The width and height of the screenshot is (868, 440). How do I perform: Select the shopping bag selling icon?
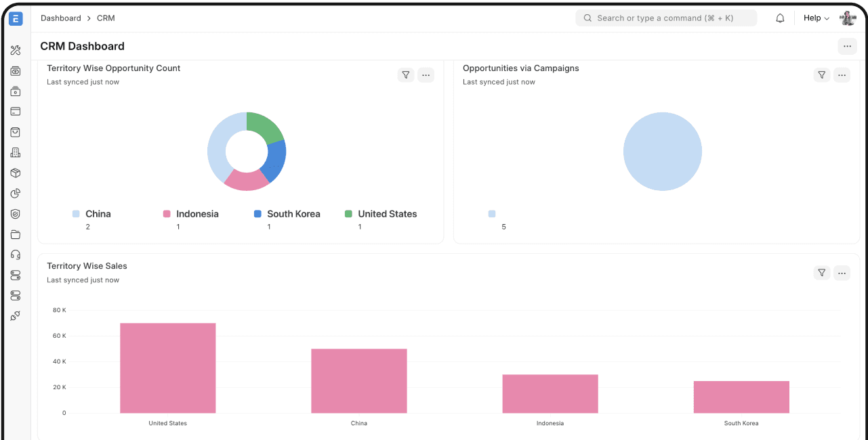click(16, 132)
